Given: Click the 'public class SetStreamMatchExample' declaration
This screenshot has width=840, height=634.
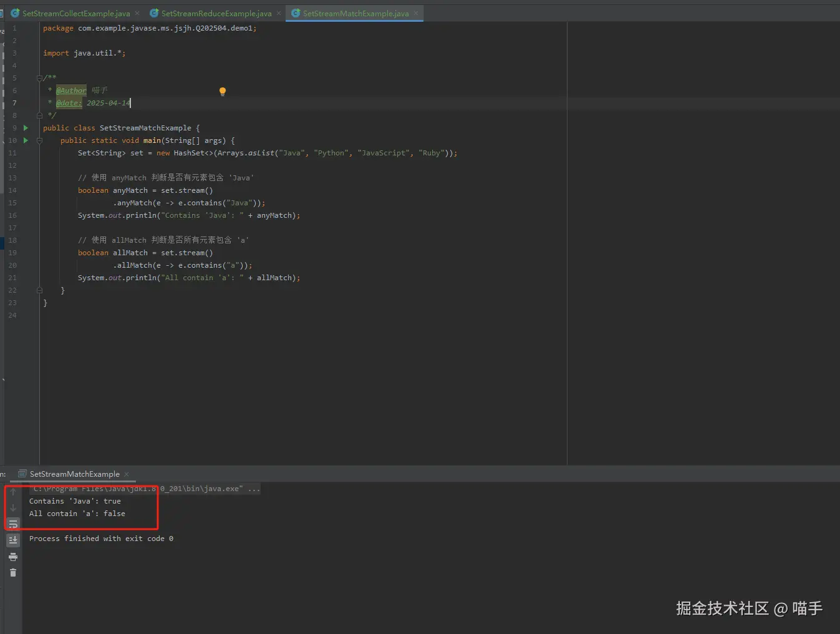Looking at the screenshot, I should (122, 128).
